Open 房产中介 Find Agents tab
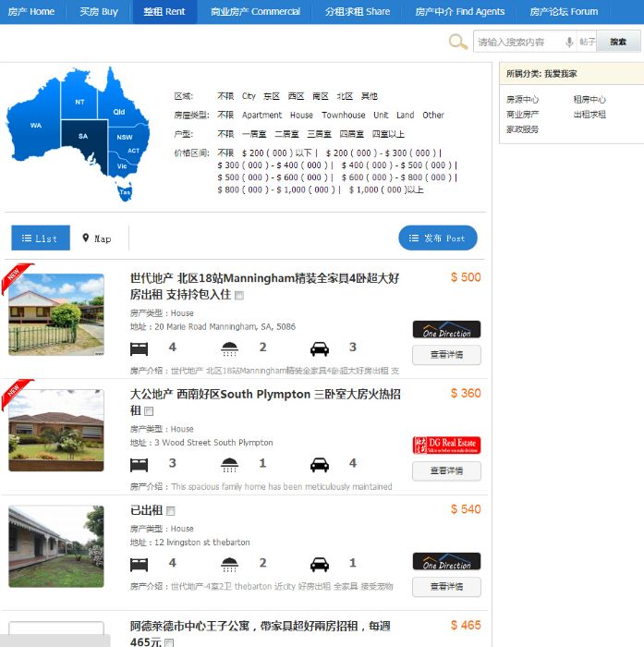The width and height of the screenshot is (644, 647). tap(459, 11)
